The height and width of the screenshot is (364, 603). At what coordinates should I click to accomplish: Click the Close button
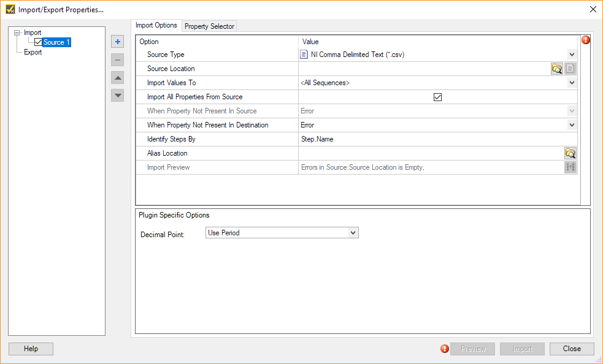click(x=572, y=349)
